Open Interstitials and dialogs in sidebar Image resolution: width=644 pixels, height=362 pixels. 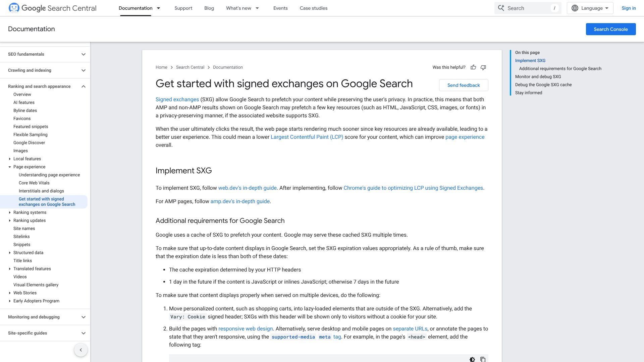[x=41, y=191]
